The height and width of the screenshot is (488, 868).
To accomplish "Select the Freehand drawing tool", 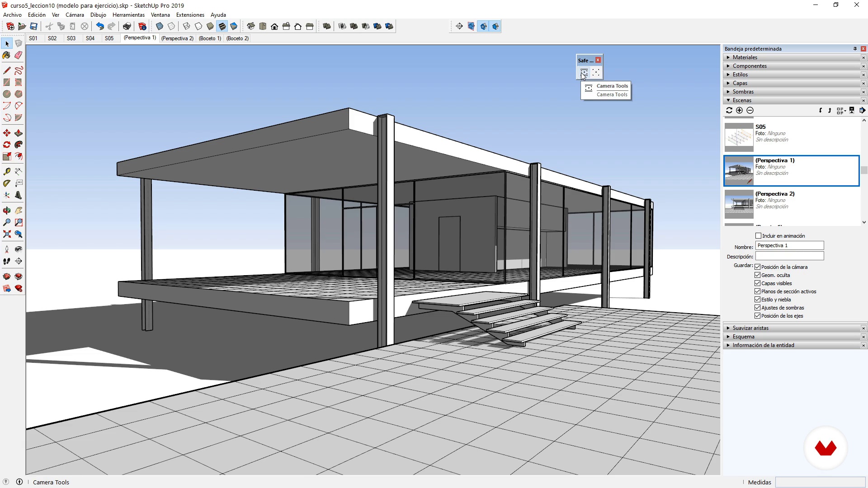I will click(19, 70).
